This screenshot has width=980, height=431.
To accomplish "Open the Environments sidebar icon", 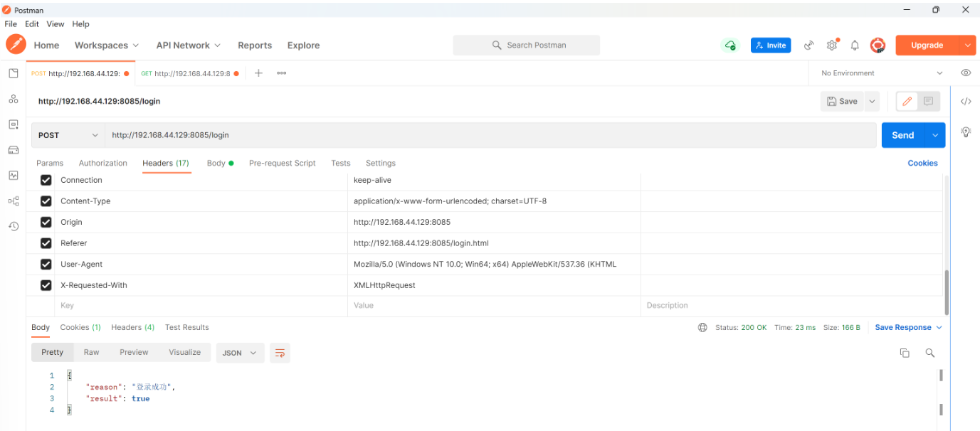I will tap(13, 124).
